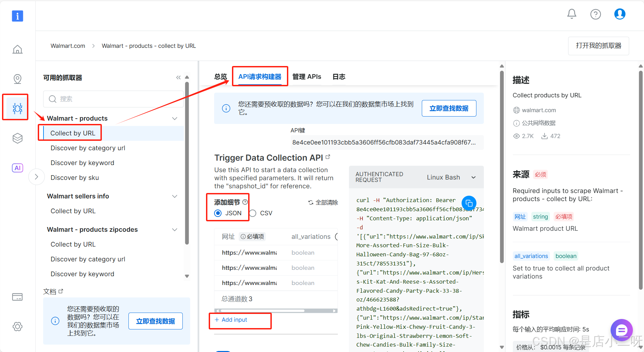The height and width of the screenshot is (352, 644).
Task: Select the CSV radio button
Action: click(x=253, y=213)
